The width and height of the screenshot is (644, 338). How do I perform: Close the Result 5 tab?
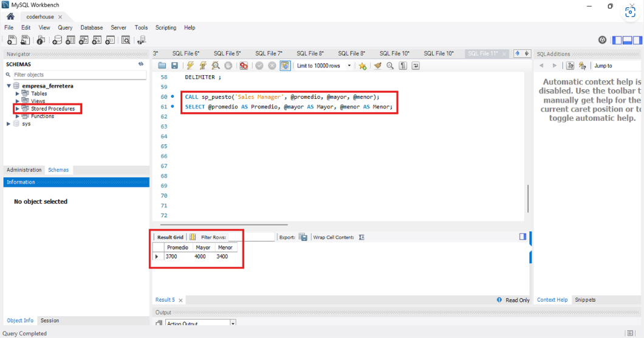pos(180,300)
